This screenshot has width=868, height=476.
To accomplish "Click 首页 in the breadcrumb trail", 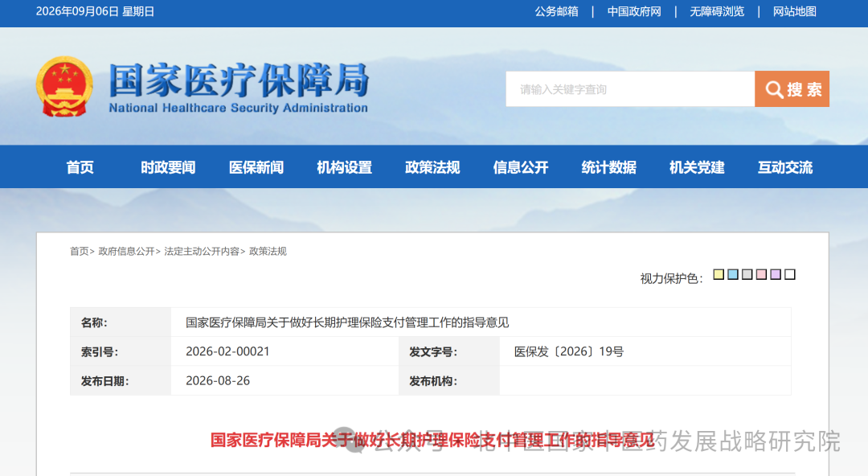I will pos(79,252).
